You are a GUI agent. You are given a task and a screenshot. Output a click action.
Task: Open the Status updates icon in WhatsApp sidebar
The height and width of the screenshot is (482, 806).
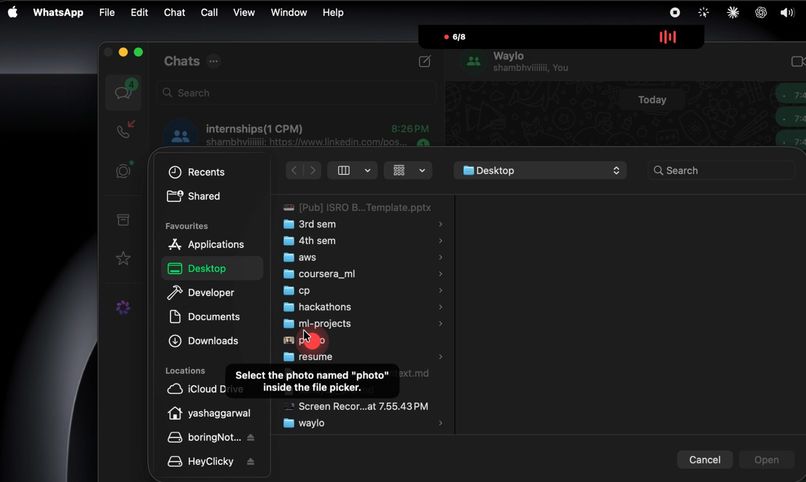point(123,170)
